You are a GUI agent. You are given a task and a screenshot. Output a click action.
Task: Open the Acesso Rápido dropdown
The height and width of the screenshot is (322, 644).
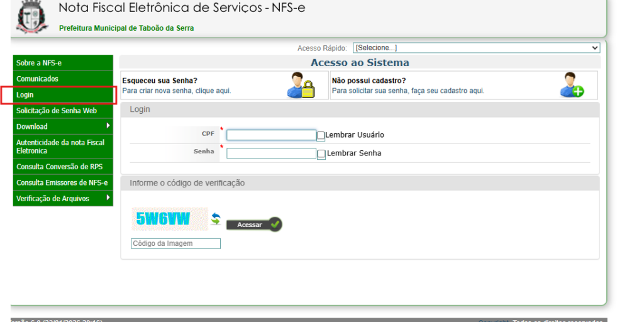coord(476,48)
